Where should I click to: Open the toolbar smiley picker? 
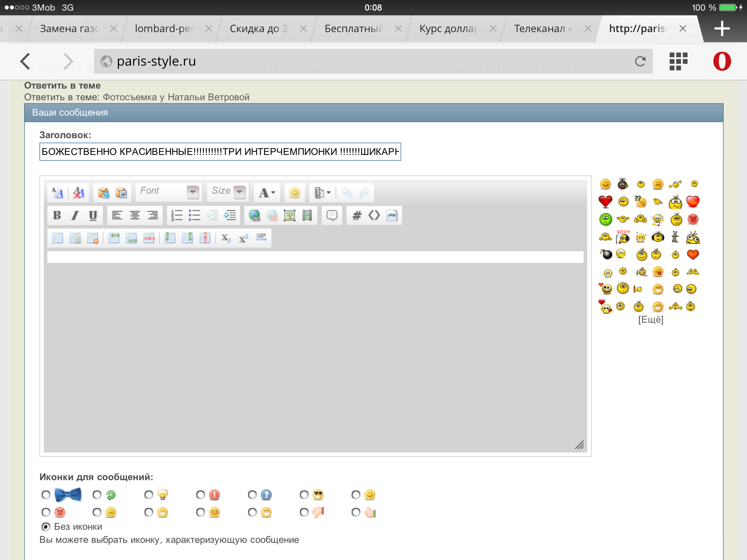[x=294, y=193]
